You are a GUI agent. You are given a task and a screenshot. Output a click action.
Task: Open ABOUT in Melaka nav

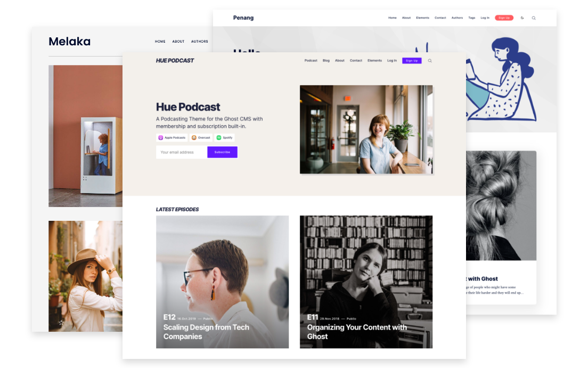tap(178, 41)
